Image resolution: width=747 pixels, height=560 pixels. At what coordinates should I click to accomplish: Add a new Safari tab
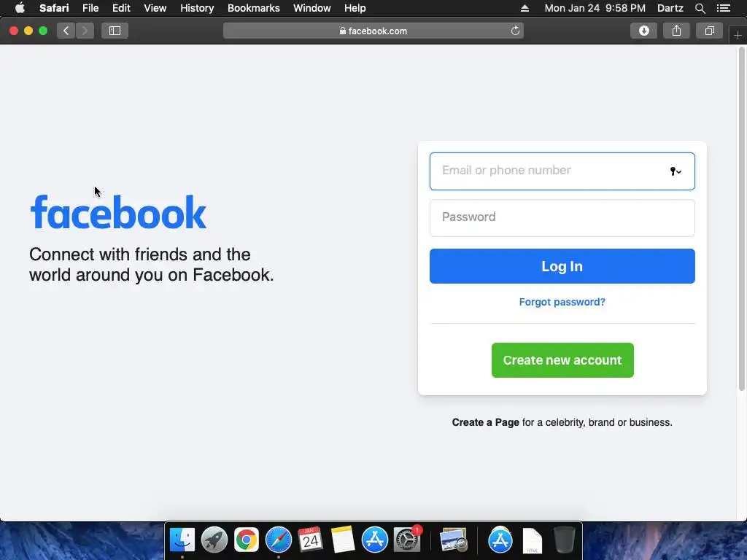point(738,36)
